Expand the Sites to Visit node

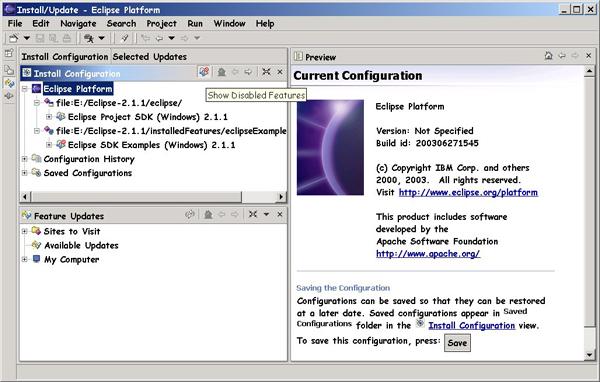25,231
